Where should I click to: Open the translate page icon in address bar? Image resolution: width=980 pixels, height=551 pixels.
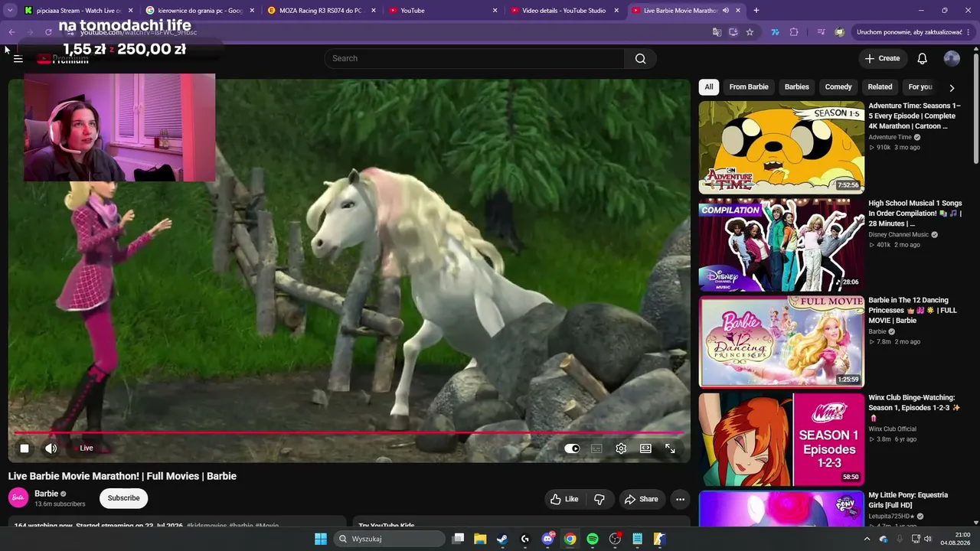tap(717, 32)
